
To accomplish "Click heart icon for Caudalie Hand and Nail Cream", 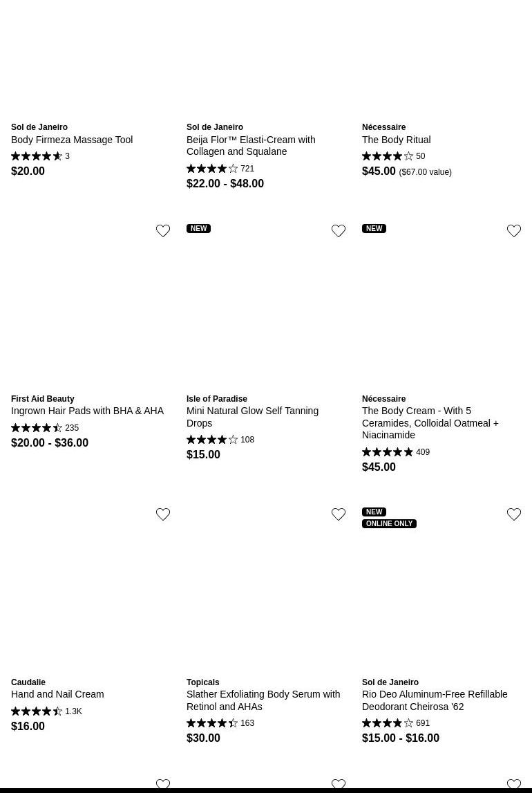I will click(x=163, y=514).
